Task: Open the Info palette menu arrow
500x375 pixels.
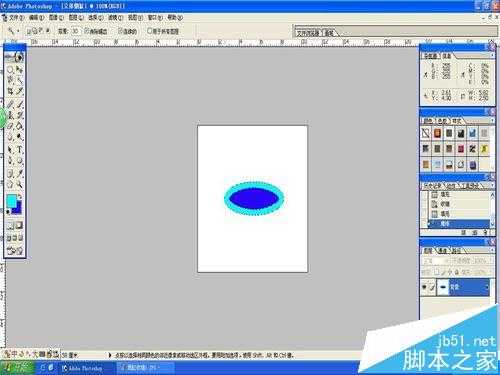Action: 492,56
